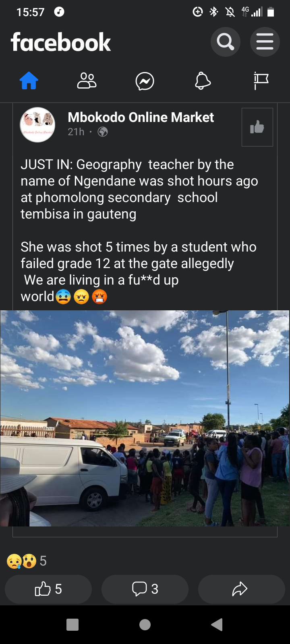Share the post with arrow button
This screenshot has width=290, height=644.
tap(242, 589)
